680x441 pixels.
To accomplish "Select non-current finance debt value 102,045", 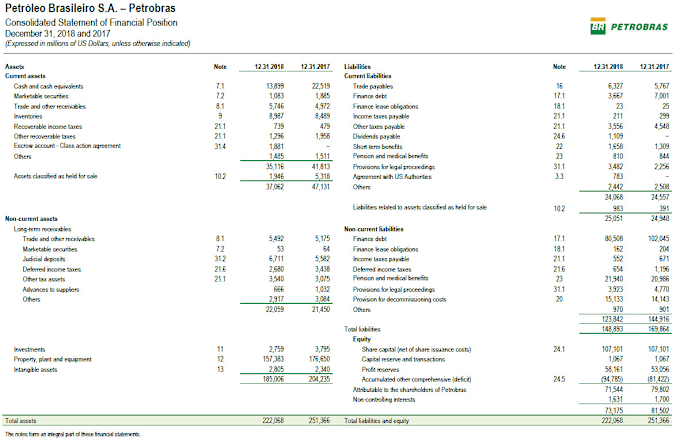I will pos(659,238).
